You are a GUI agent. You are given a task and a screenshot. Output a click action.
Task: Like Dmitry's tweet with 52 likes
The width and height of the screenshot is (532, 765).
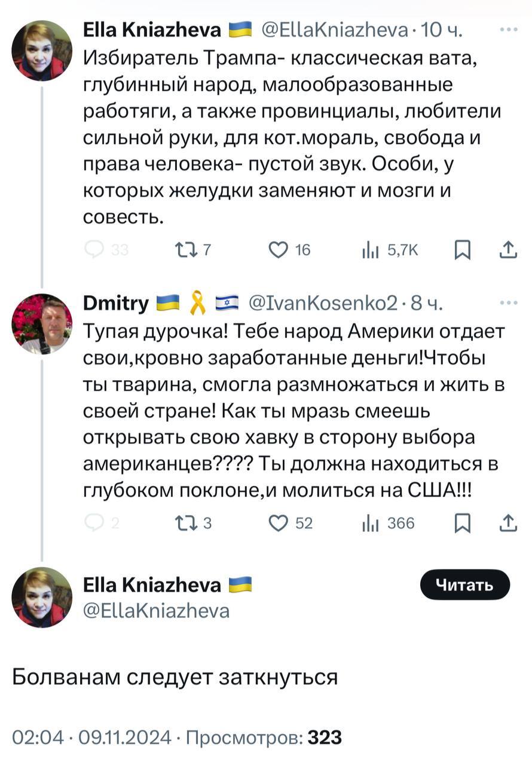point(279,523)
